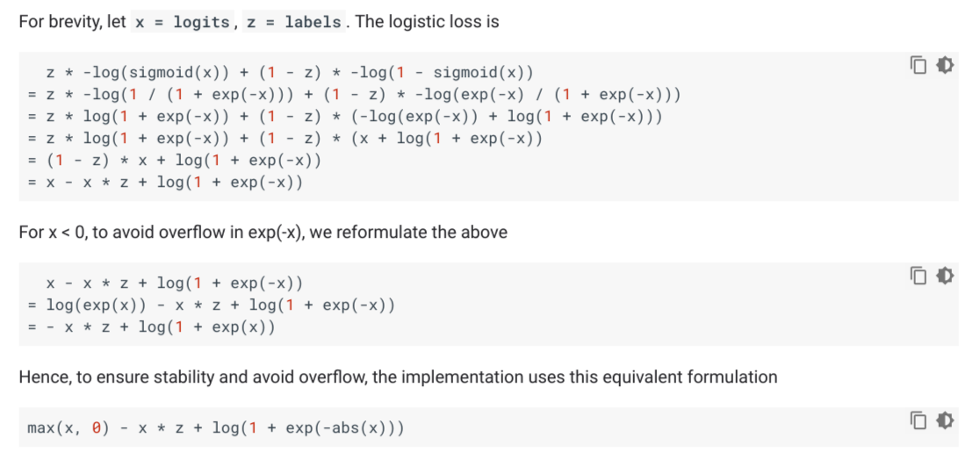Copy the max(x, 0) formula code

click(x=919, y=420)
